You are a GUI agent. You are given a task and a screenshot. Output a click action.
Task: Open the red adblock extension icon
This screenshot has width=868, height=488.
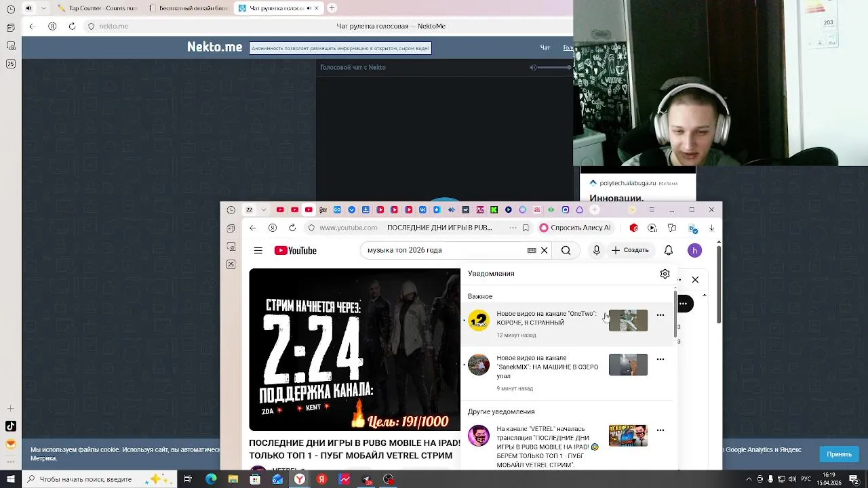click(x=634, y=228)
